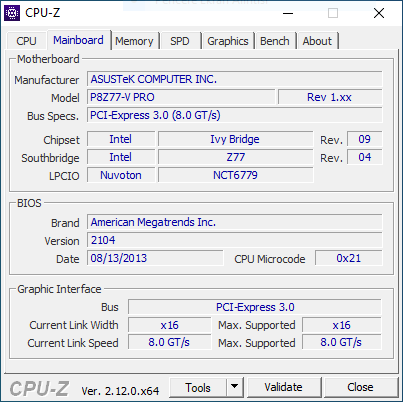The height and width of the screenshot is (402, 403).
Task: Close the window with the X icon
Action: (379, 13)
